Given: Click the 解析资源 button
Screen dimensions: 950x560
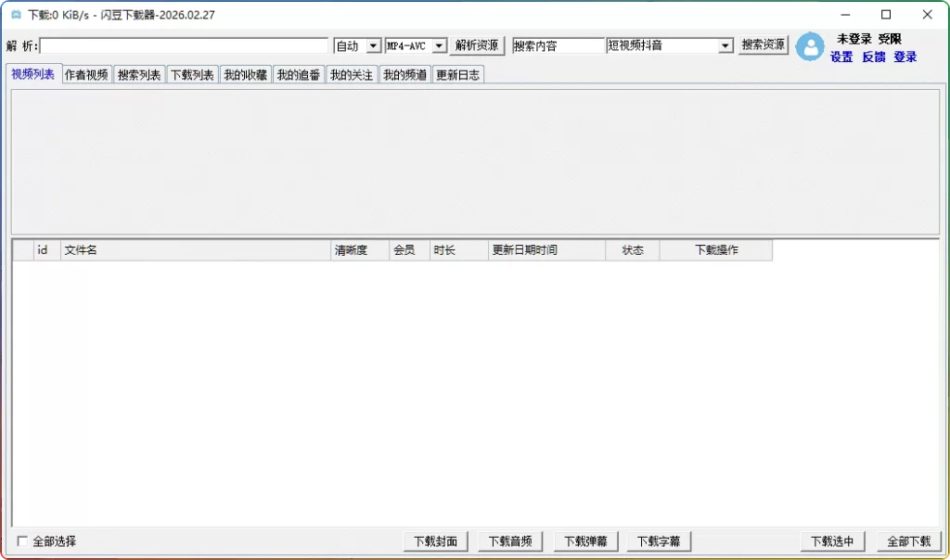Looking at the screenshot, I should coord(476,45).
